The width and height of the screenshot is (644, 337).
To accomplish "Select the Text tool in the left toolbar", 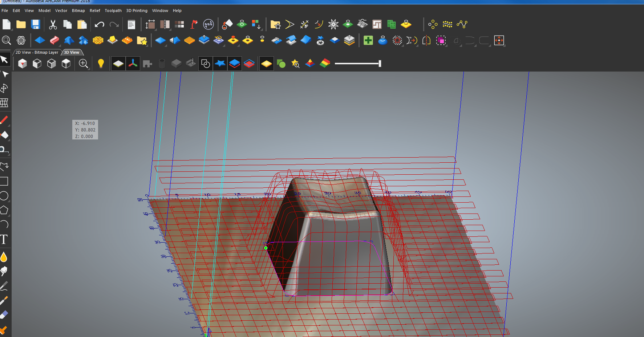I will (5, 240).
